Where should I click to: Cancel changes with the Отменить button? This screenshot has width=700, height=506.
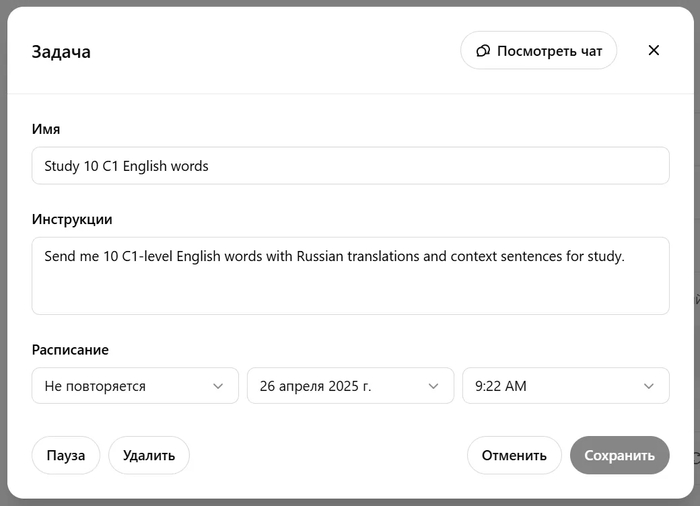click(514, 455)
